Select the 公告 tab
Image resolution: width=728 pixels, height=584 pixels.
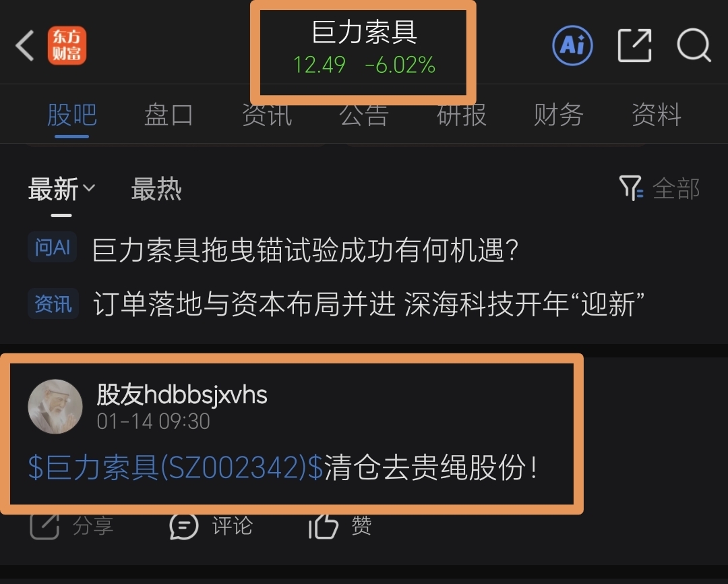[x=364, y=115]
